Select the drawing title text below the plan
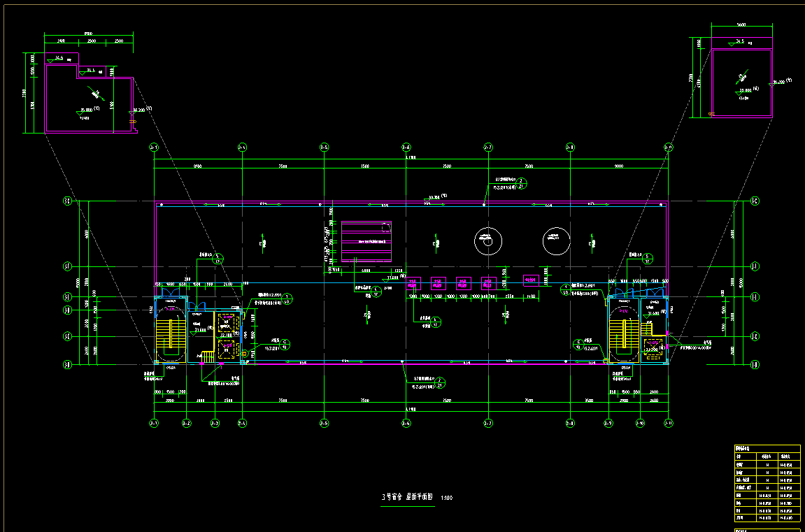805x532 pixels. [408, 497]
